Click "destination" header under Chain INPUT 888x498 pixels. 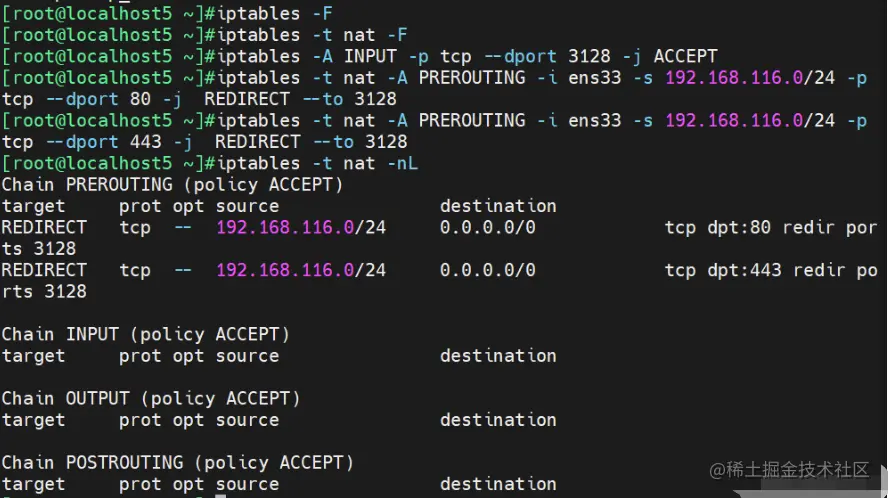[498, 356]
